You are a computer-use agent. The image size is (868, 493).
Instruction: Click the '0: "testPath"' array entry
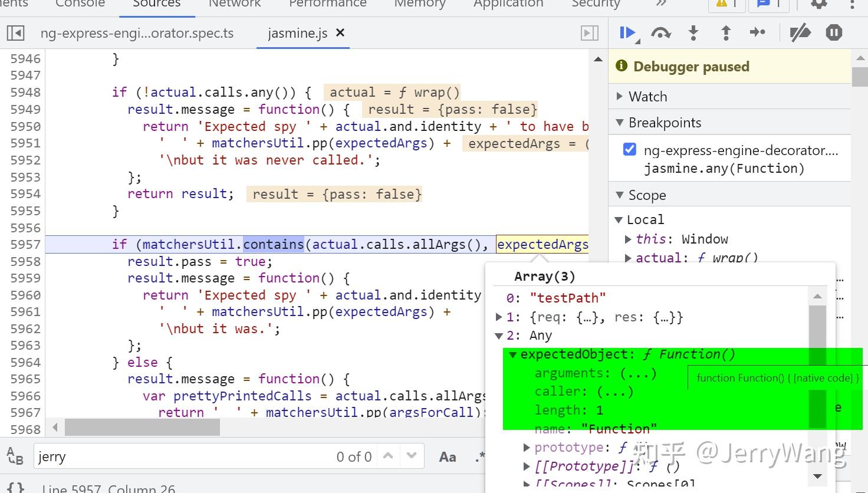click(x=556, y=298)
